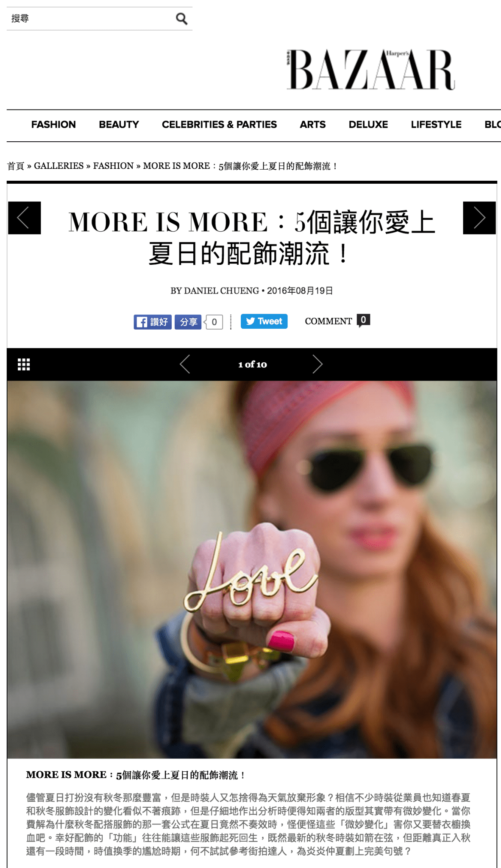This screenshot has height=868, width=501.
Task: Share the article on Facebook
Action: (x=188, y=322)
